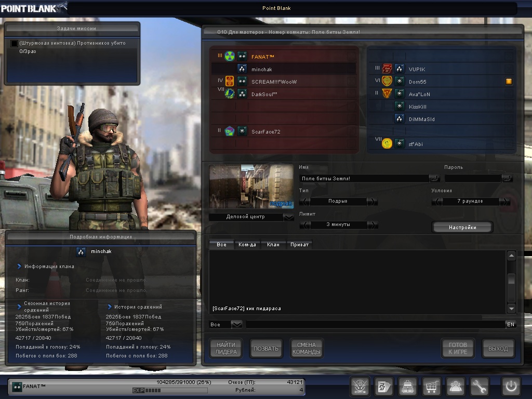Click the rank badge beside FANAT™ in red team
Screen dimensions: 532x399
(x=242, y=56)
